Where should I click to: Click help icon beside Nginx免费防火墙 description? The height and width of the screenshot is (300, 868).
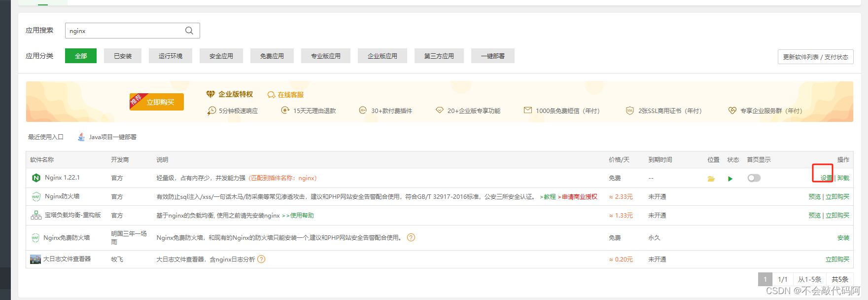point(411,237)
